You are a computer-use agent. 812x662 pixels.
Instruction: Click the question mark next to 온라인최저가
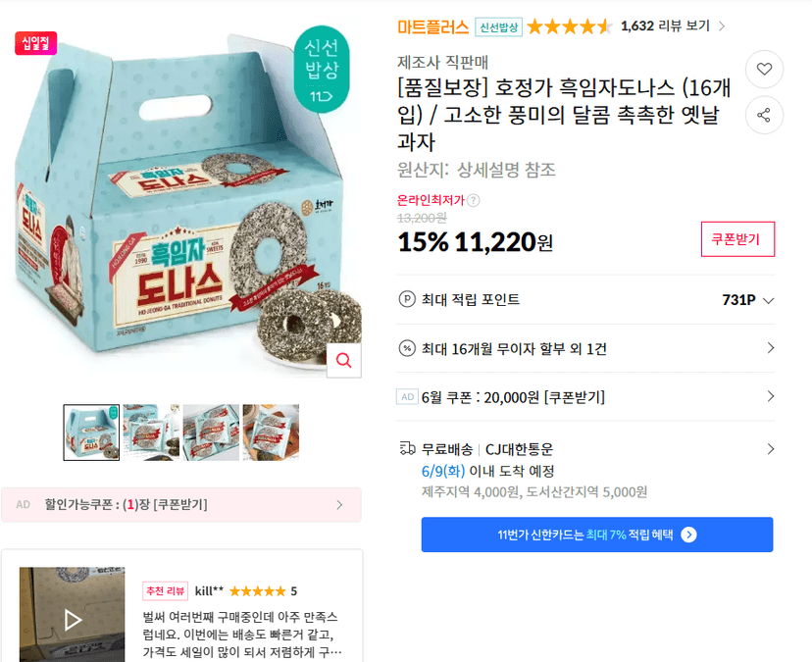[473, 200]
